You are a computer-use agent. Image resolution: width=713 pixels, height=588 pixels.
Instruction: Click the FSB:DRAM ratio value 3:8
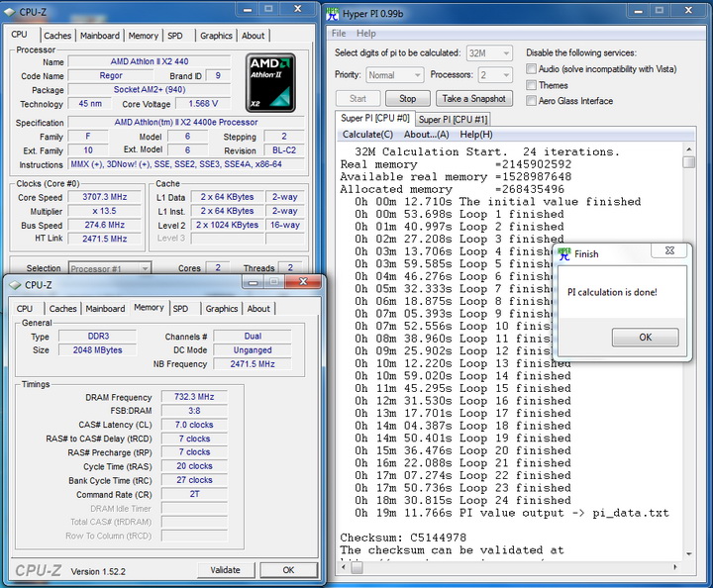click(194, 411)
